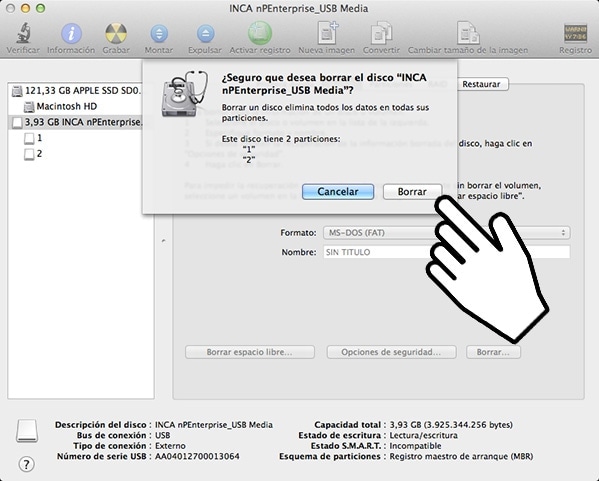The width and height of the screenshot is (599, 481).
Task: Click the green zoom window button
Action: point(40,8)
